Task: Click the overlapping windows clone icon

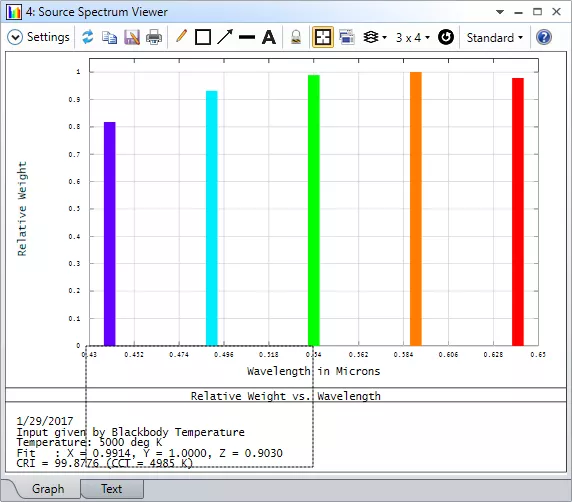Action: pos(347,37)
